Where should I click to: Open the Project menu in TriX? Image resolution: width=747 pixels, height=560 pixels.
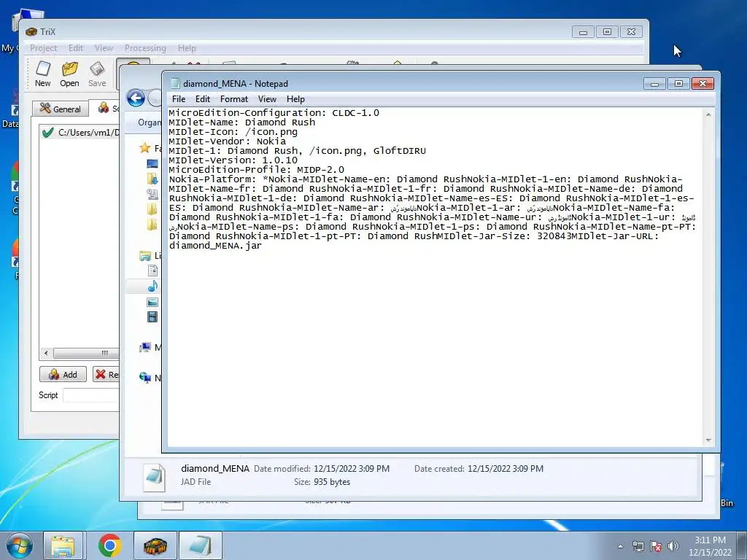coord(43,48)
